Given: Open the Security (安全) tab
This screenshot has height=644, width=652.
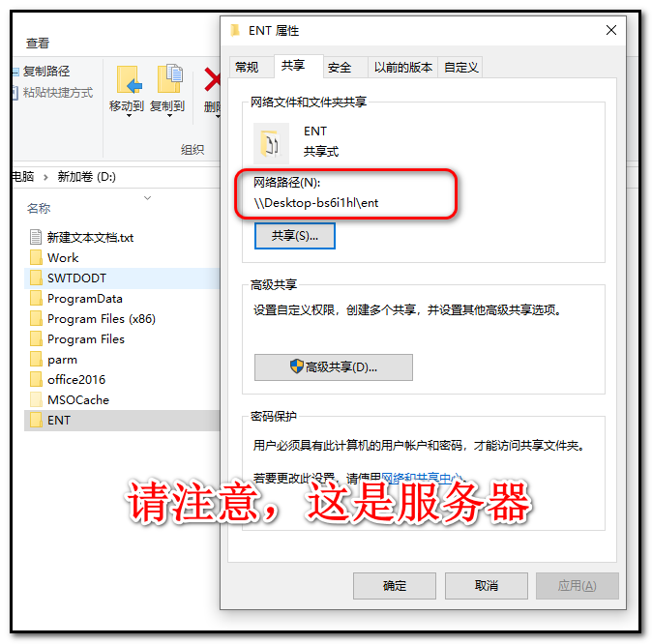Looking at the screenshot, I should pyautogui.click(x=340, y=67).
